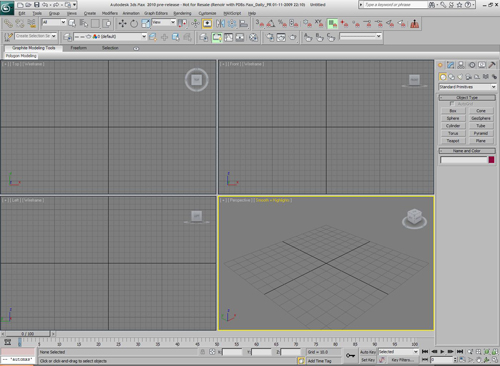
Task: Click the object color swatch
Action: (491, 160)
